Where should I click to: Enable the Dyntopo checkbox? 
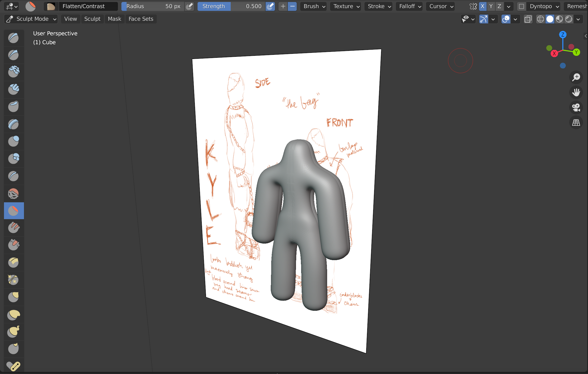[521, 6]
